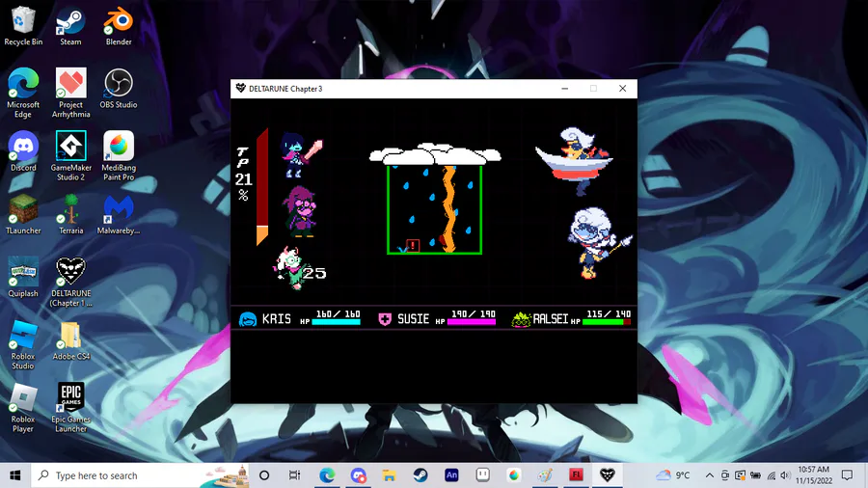Open the paint palette app on taskbar

coord(545,475)
